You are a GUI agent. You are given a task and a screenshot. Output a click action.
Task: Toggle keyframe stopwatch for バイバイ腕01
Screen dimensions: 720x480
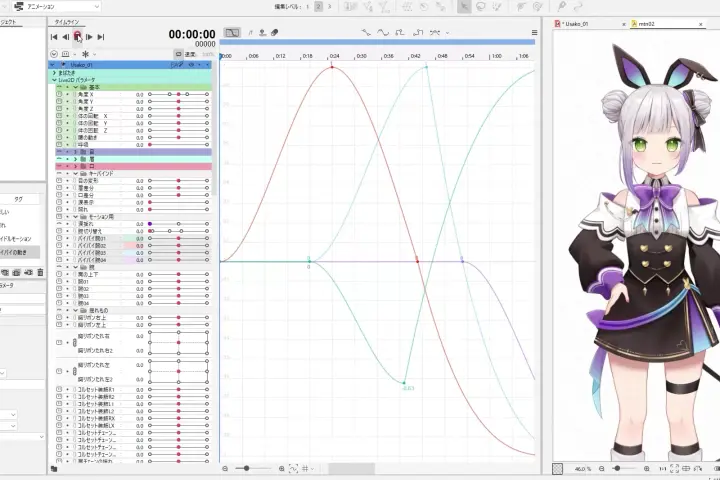[x=59, y=238]
